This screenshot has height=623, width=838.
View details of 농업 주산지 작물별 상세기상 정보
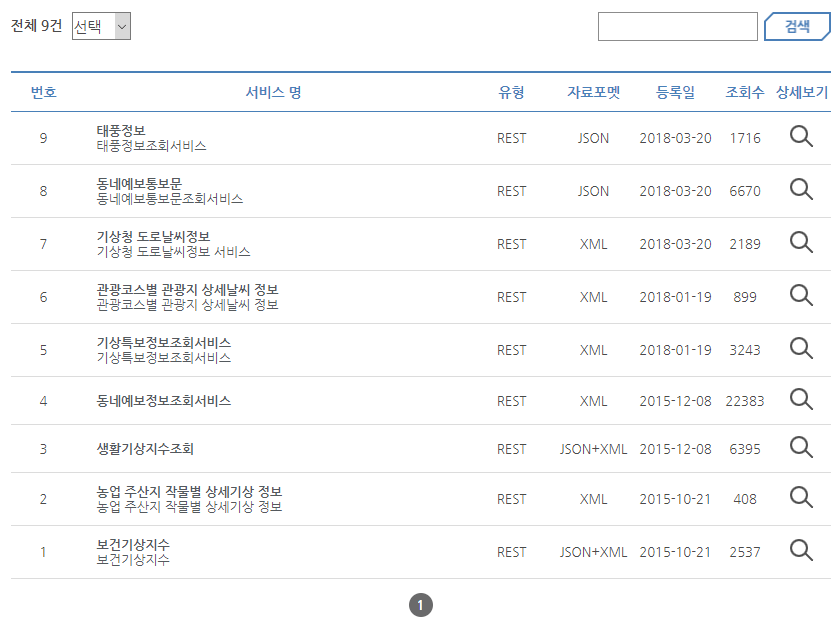[801, 497]
